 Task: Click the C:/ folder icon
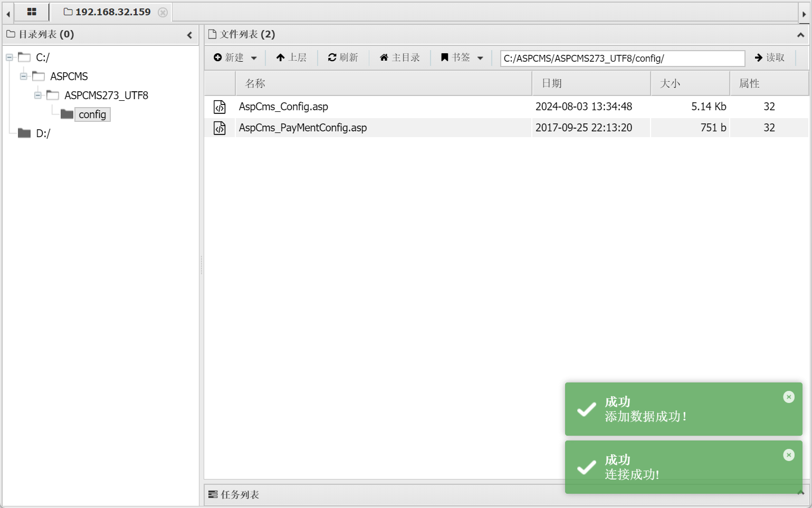(x=24, y=57)
